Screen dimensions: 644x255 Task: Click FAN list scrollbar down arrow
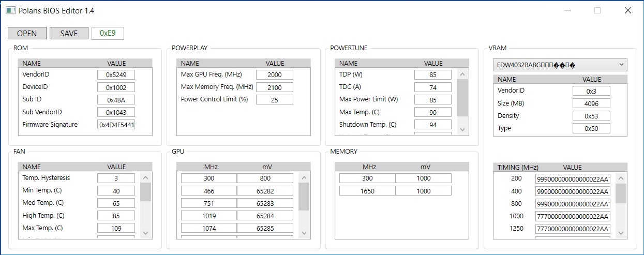pyautogui.click(x=145, y=233)
